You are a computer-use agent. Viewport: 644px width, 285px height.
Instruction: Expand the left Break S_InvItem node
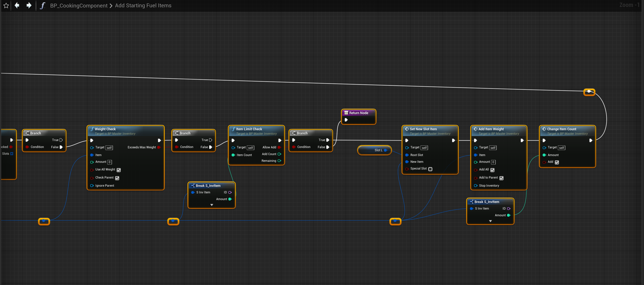(212, 205)
